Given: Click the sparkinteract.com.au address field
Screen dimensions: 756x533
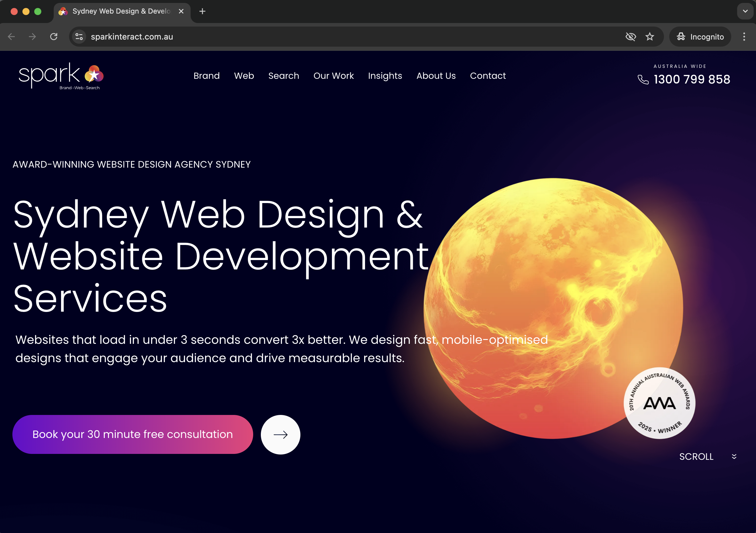Looking at the screenshot, I should pos(296,37).
